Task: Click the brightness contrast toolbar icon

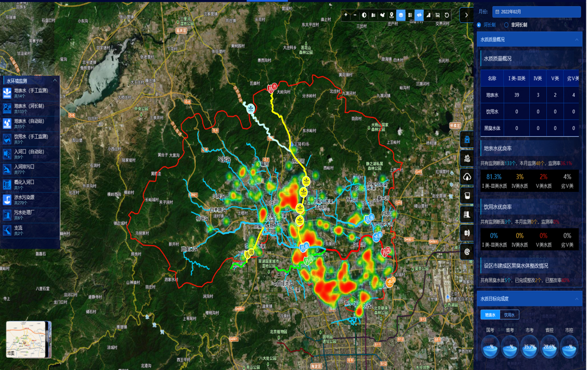Action: pyautogui.click(x=364, y=15)
